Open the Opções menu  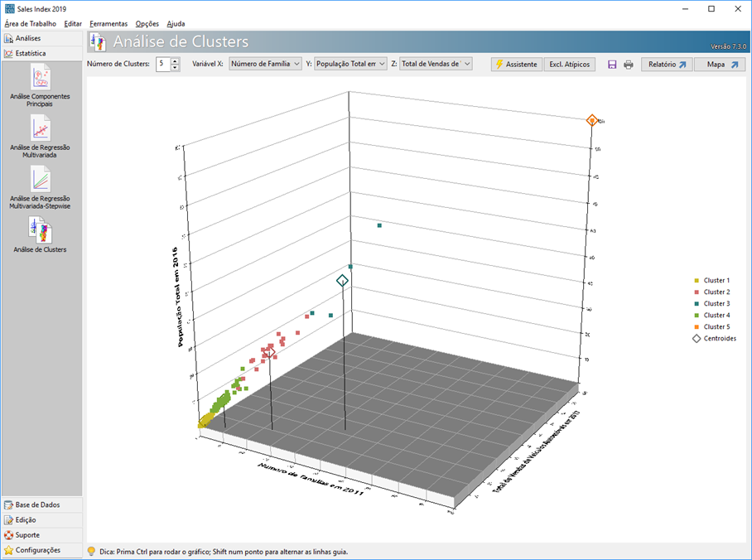147,24
